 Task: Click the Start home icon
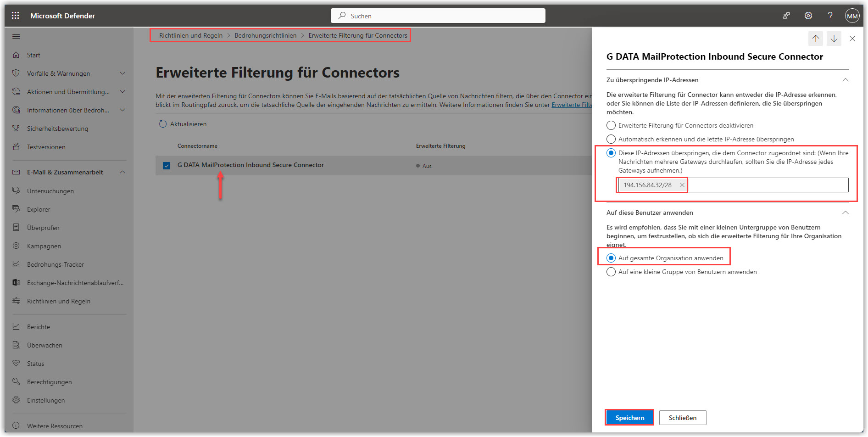coord(16,55)
